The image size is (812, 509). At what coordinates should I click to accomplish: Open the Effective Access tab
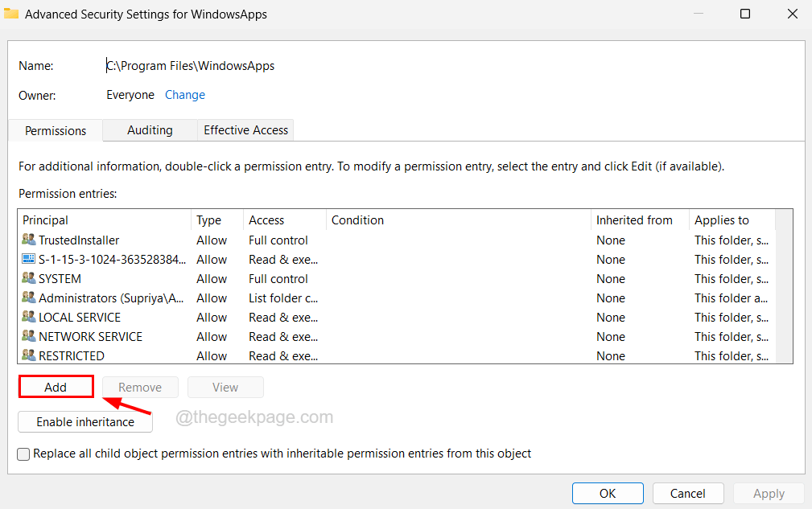tap(245, 129)
